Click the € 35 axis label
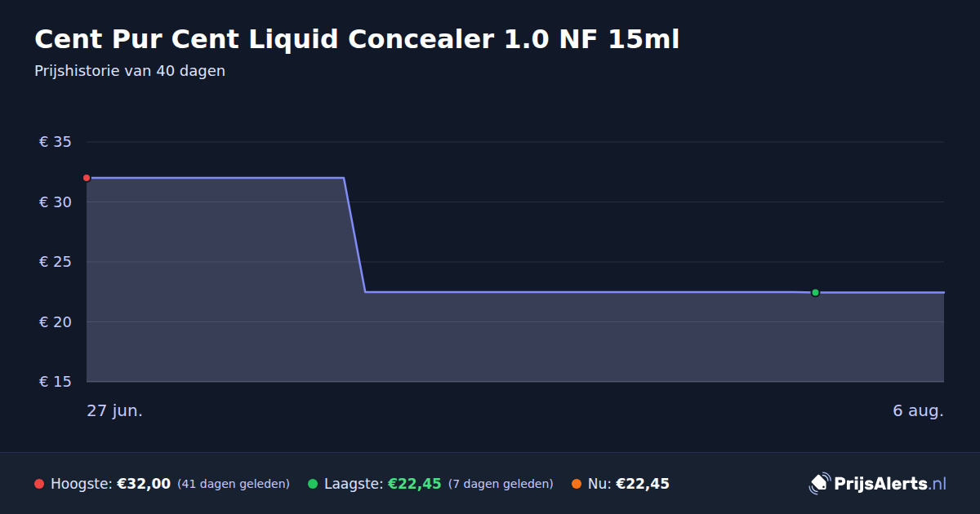 click(55, 142)
